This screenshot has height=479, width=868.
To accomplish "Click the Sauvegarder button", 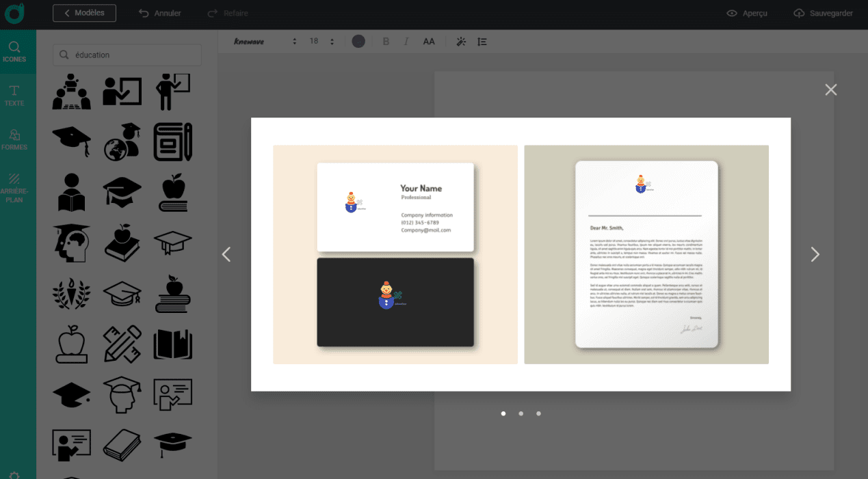I will pos(824,13).
